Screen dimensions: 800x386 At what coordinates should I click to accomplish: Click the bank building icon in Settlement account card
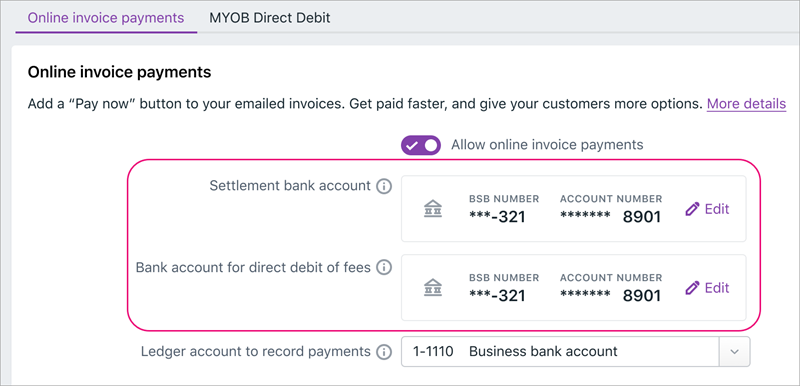point(433,209)
